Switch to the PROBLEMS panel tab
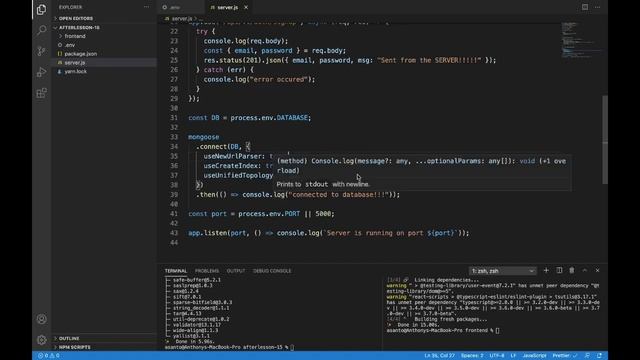Image resolution: width=640 pixels, height=360 pixels. pos(207,271)
